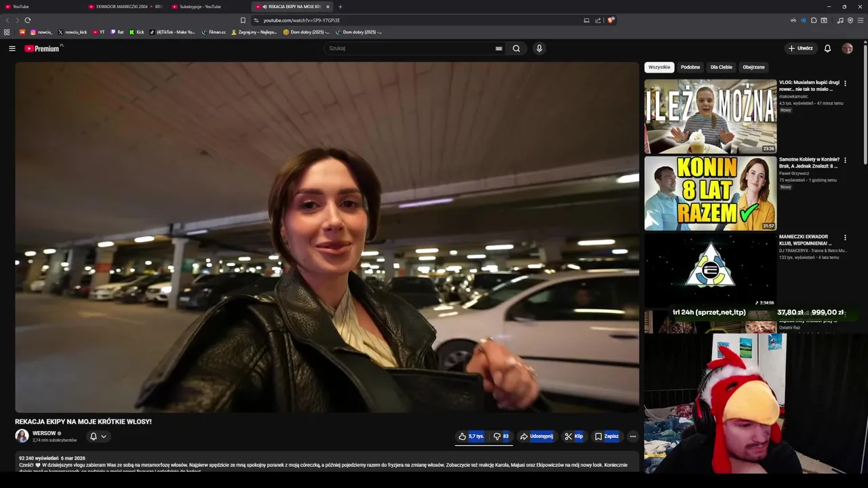Image resolution: width=868 pixels, height=488 pixels.
Task: Dislike the video with the thumbs-down button
Action: [x=501, y=436]
